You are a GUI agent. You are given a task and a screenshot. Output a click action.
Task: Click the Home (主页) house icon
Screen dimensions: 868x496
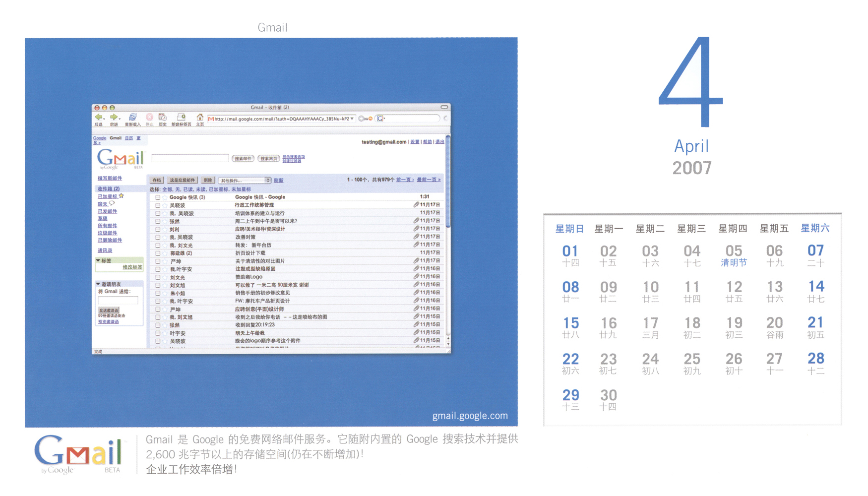tap(200, 117)
